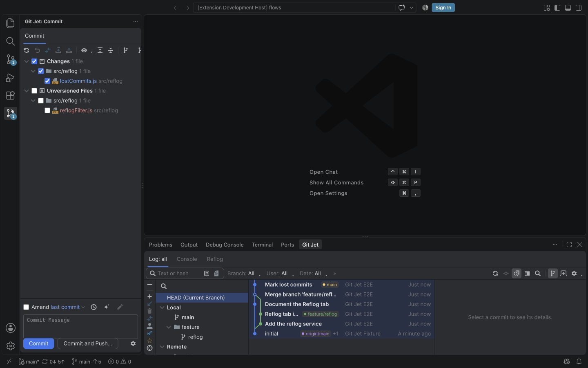Image resolution: width=588 pixels, height=368 pixels.
Task: Switch to the Debug Console tab
Action: [x=225, y=245]
